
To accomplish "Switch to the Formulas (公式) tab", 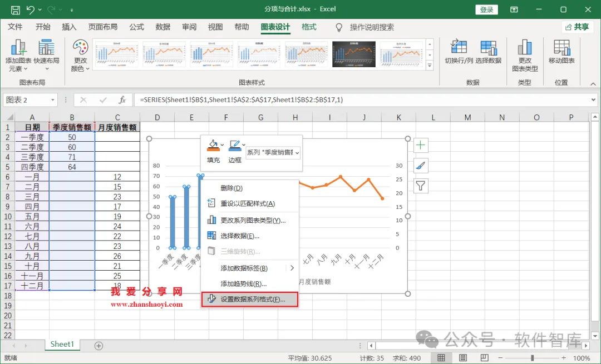I will coord(136,27).
